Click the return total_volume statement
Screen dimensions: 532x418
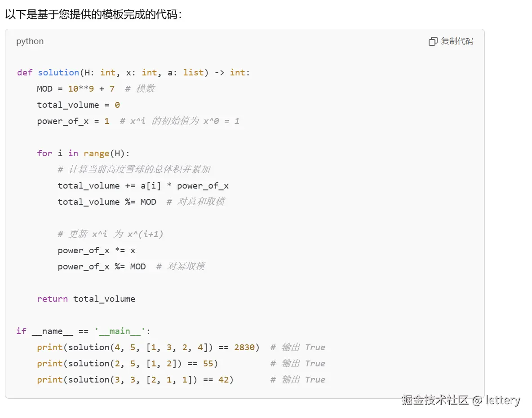click(86, 299)
